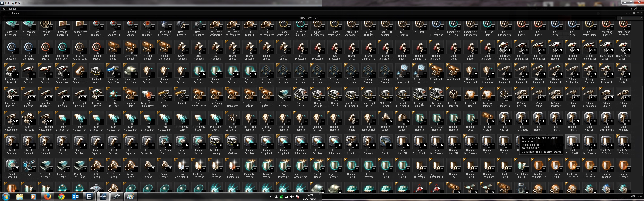Pick the Relic Analyzer I item

[148, 29]
